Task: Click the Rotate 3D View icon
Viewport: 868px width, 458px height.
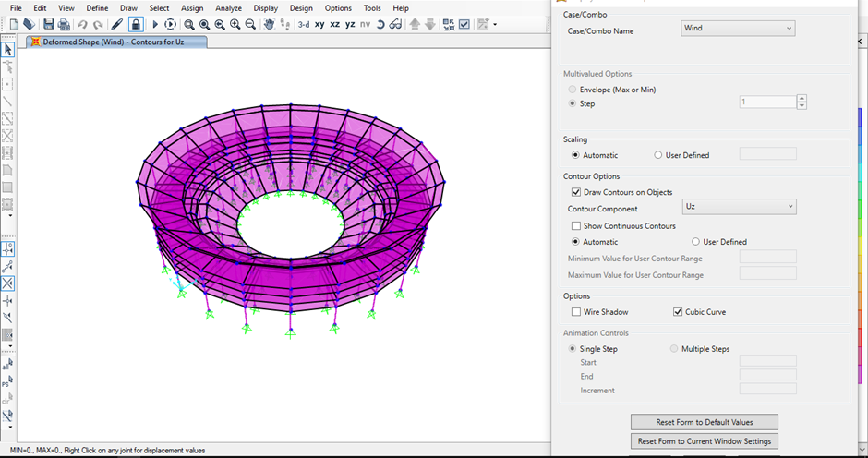Action: (380, 24)
